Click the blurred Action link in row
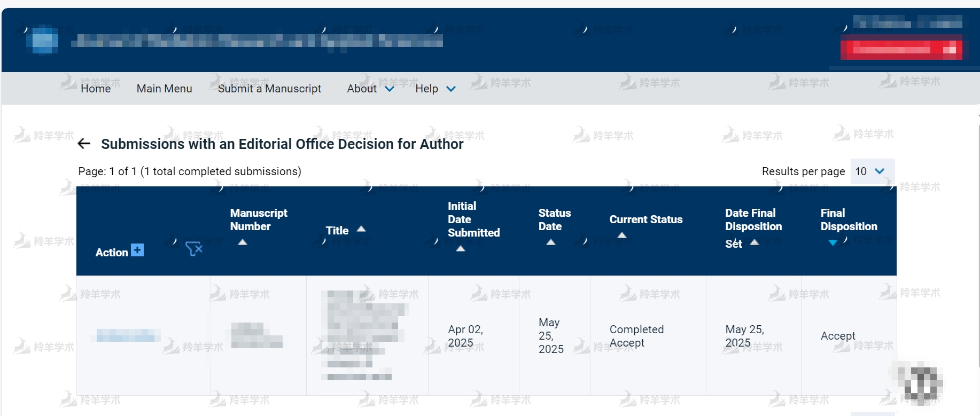 (127, 335)
